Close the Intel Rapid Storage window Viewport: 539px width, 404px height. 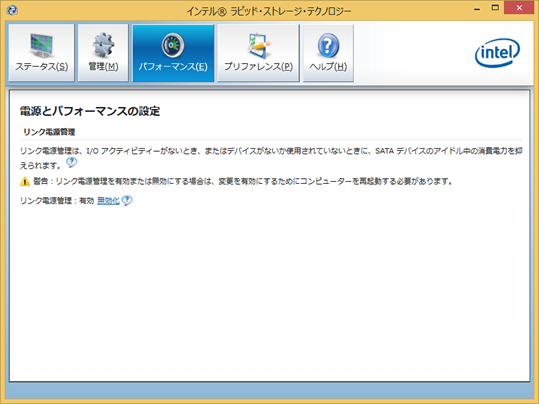coord(519,8)
